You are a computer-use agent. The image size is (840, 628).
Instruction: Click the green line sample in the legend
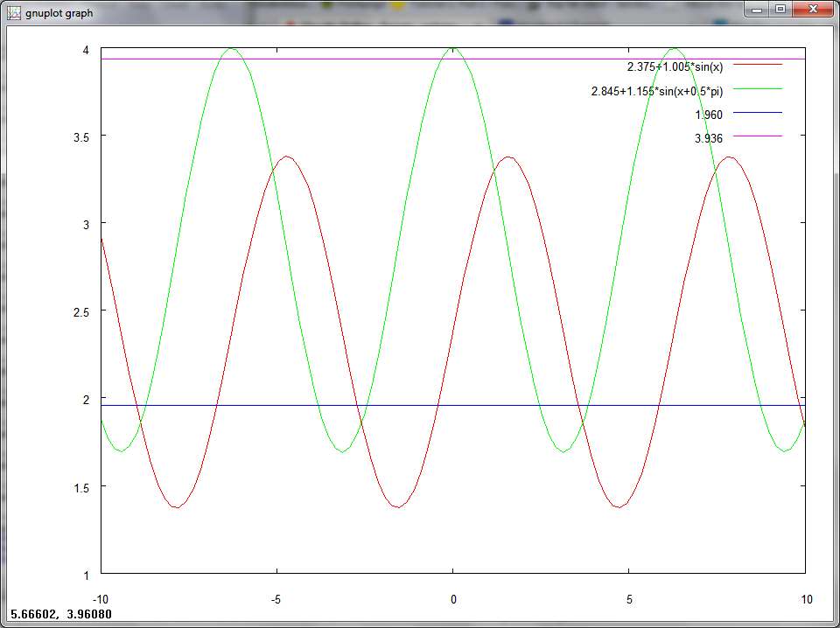[x=757, y=89]
